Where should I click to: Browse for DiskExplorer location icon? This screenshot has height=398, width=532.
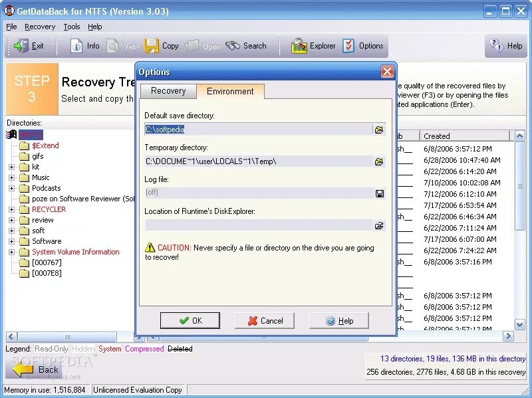pos(379,225)
